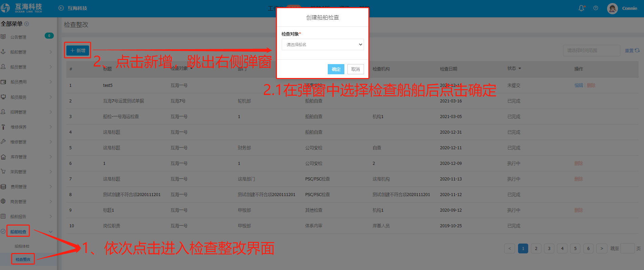Click the next page arrow
Image resolution: width=644 pixels, height=270 pixels.
(602, 248)
